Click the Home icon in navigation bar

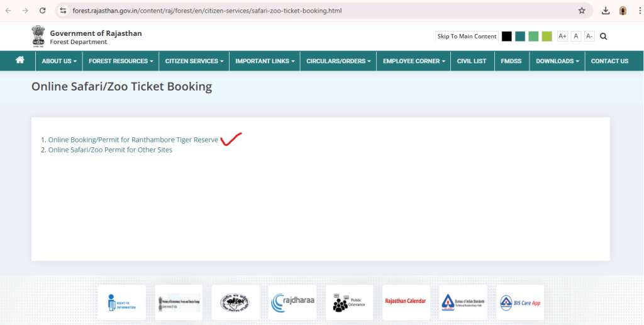[x=20, y=60]
